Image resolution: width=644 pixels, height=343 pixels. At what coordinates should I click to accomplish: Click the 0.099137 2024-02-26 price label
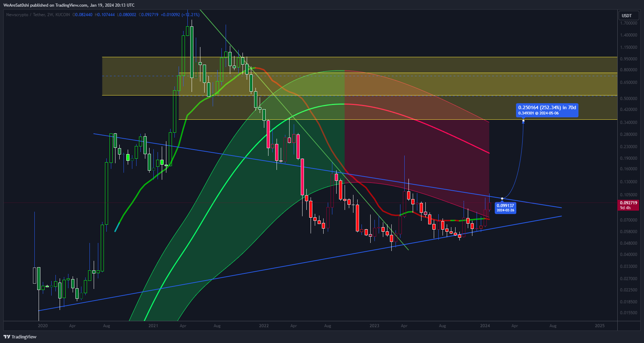pos(505,208)
